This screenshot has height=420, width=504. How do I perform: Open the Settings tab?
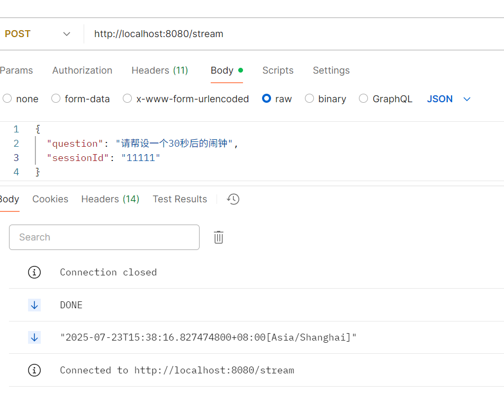coord(331,70)
